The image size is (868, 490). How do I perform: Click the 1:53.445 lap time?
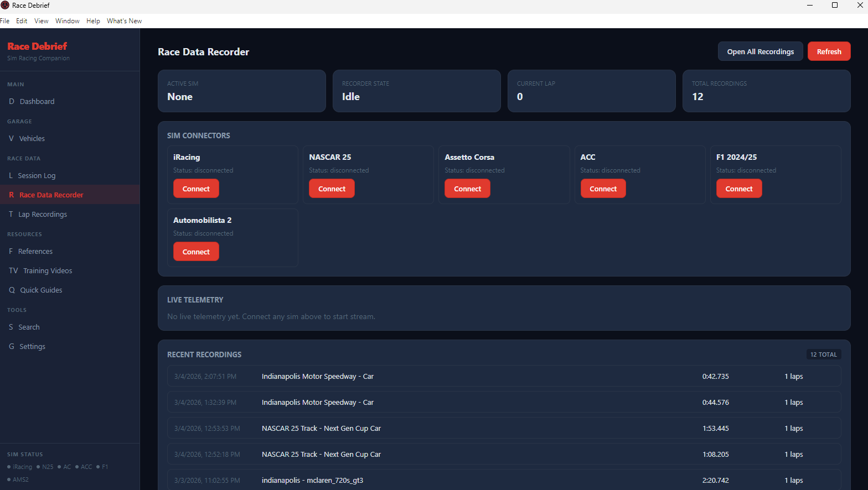click(x=715, y=428)
